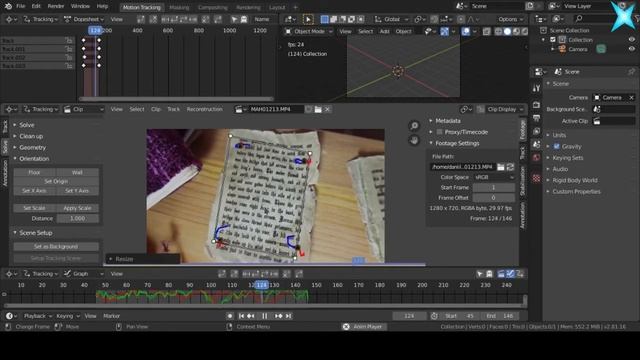Open the Object Mode dropdown
Screen dimensions: 640x360
(309, 31)
